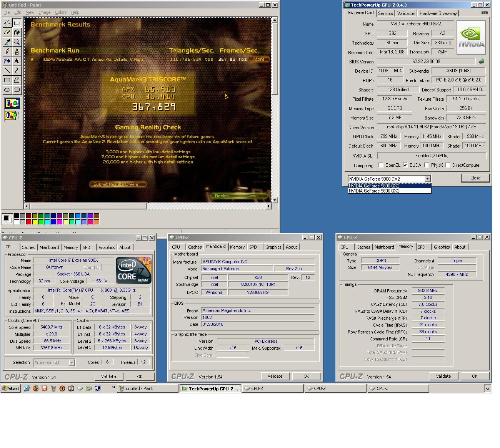Pick the Fill With Color bucket tool

tap(17, 32)
